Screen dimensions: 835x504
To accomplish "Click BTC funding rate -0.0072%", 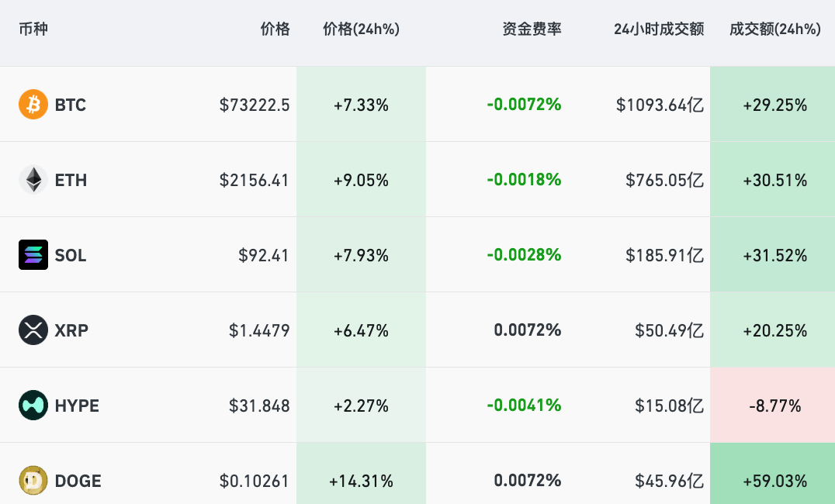I will pyautogui.click(x=524, y=105).
